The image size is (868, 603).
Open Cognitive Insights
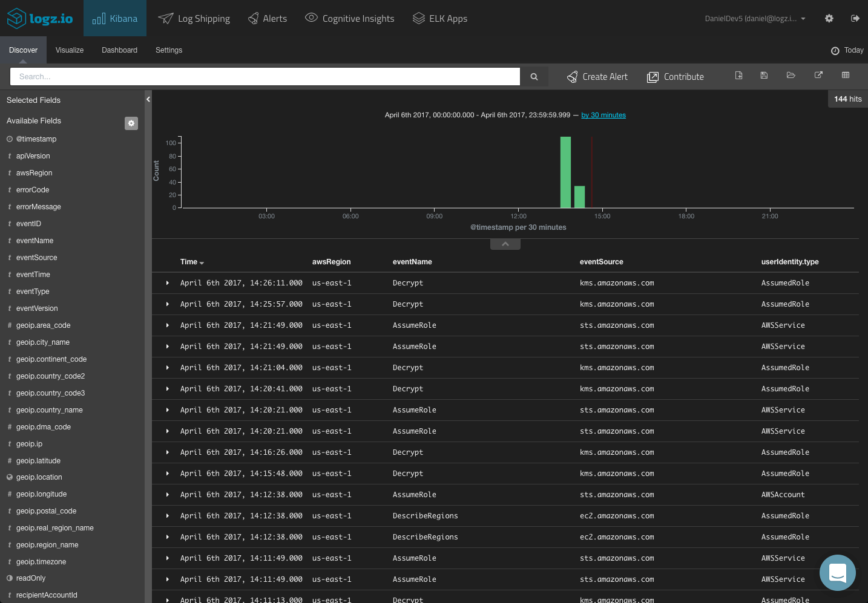coord(349,18)
